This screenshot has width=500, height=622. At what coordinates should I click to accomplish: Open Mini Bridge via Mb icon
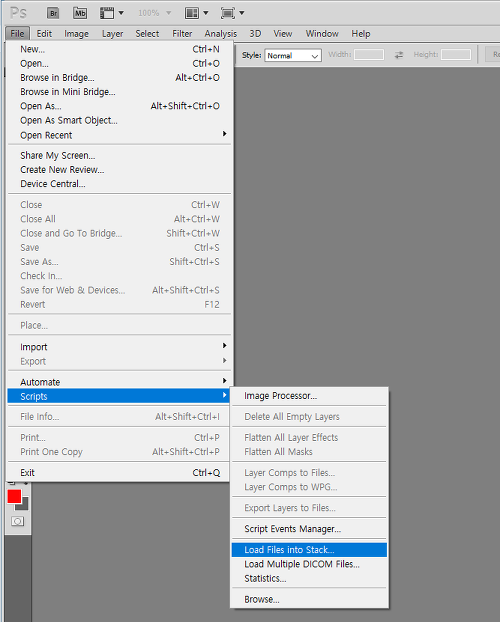tap(80, 13)
